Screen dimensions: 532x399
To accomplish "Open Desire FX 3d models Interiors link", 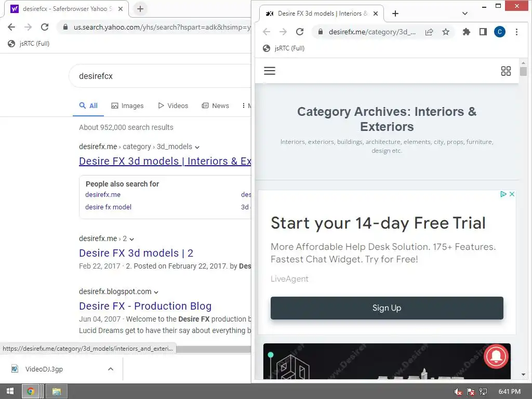I will point(165,161).
